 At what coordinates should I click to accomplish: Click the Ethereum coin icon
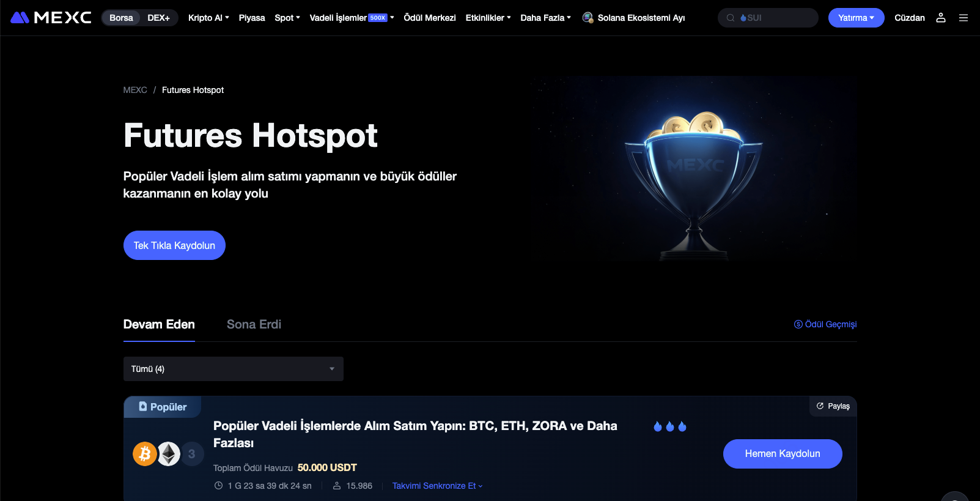[x=169, y=454]
